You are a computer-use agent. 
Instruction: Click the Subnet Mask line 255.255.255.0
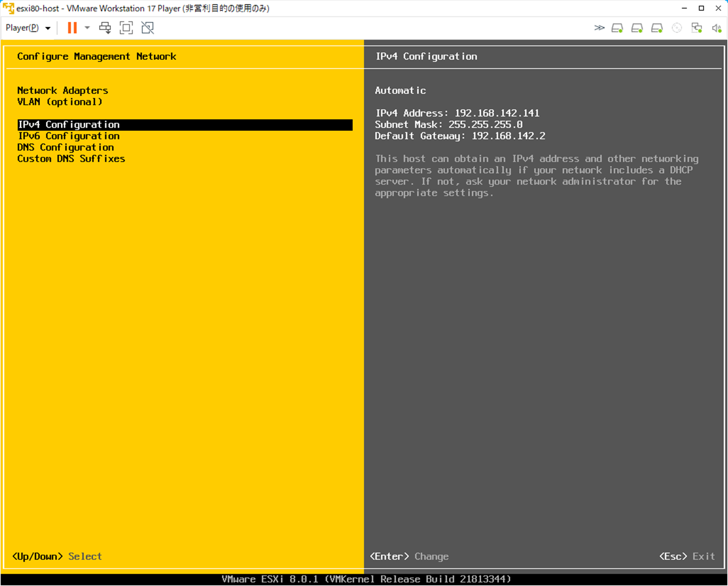(x=449, y=125)
